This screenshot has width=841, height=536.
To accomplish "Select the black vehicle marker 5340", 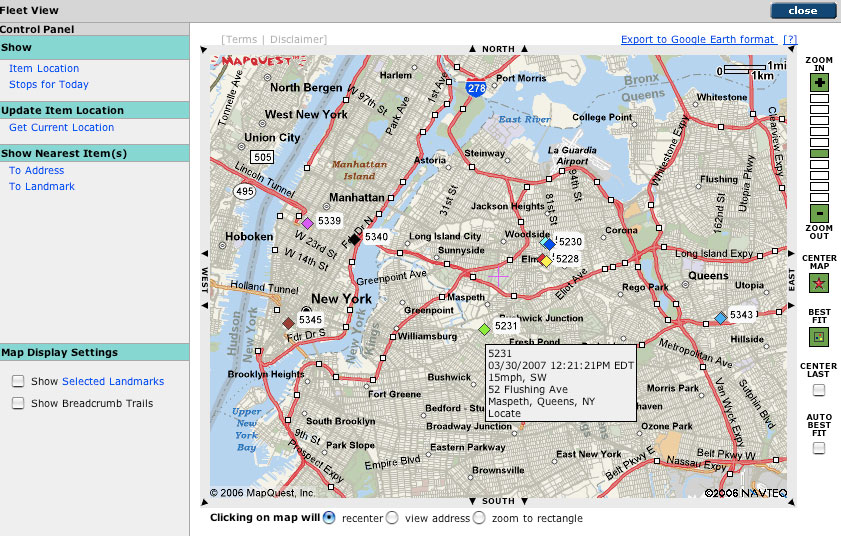I will [x=354, y=239].
